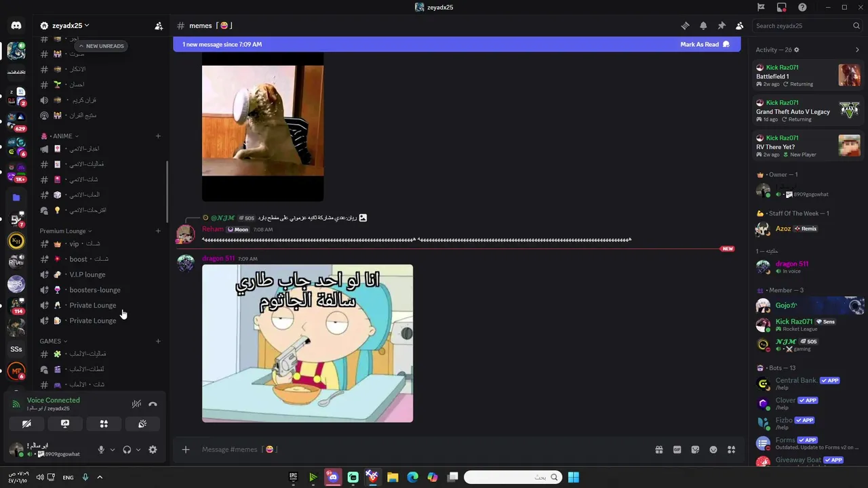Open Discord direct messages home icon
This screenshot has width=868, height=488.
click(16, 26)
